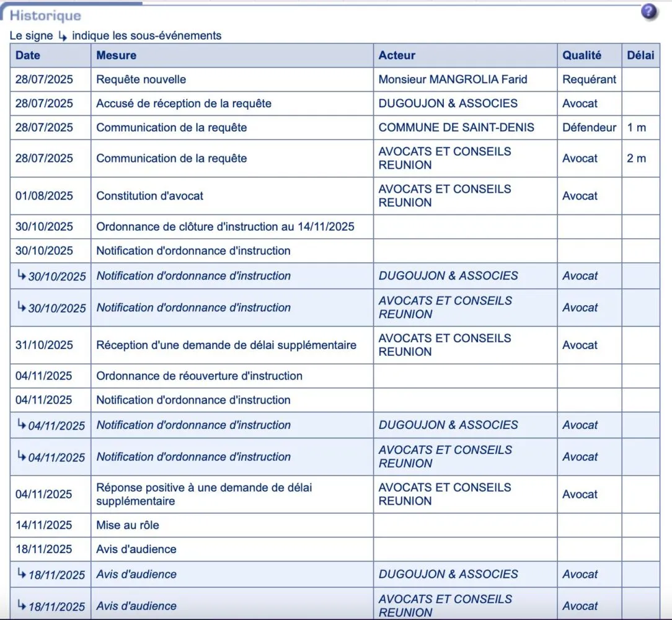Click the Qualité column header
Screen dimensions: 672x620
click(x=581, y=55)
